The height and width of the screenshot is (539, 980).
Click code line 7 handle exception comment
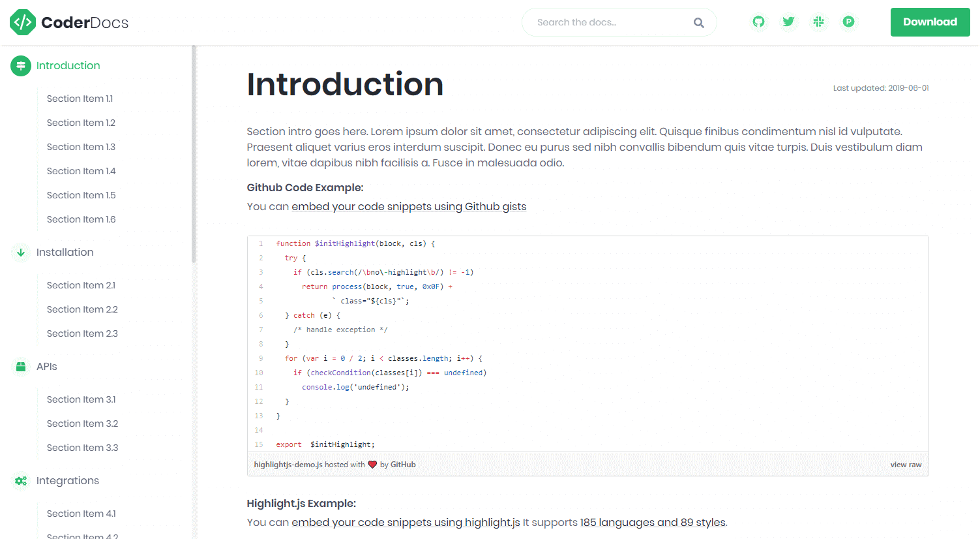pyautogui.click(x=340, y=330)
